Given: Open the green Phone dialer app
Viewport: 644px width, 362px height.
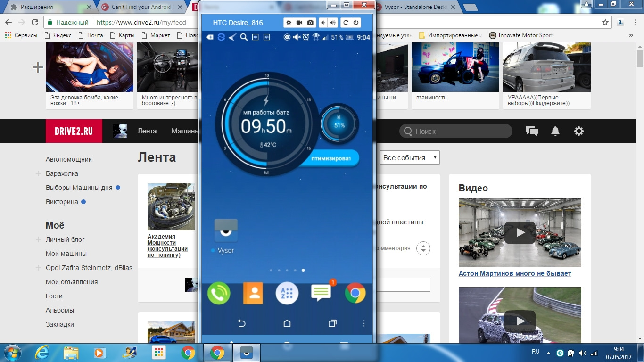Looking at the screenshot, I should [219, 293].
